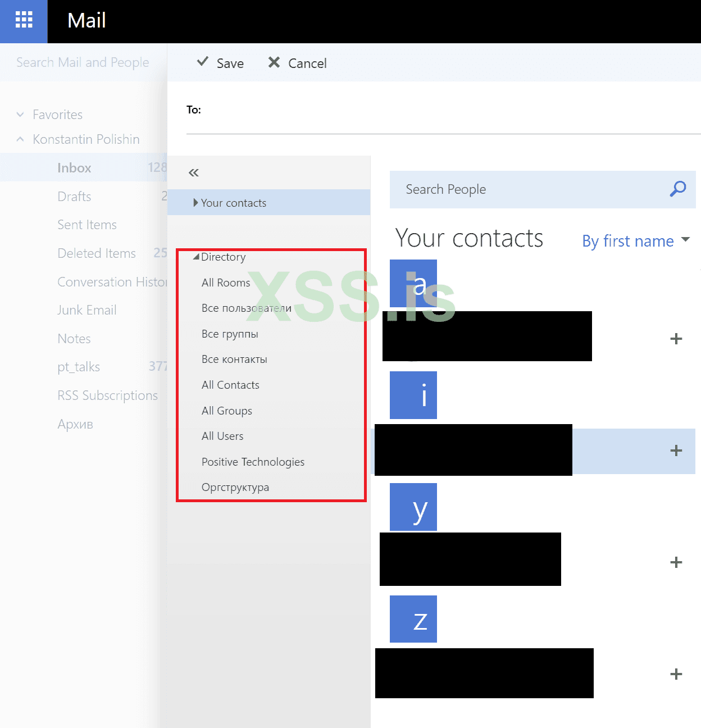Viewport: 701px width, 728px height.
Task: Select Все контакты in Directory
Action: click(234, 359)
